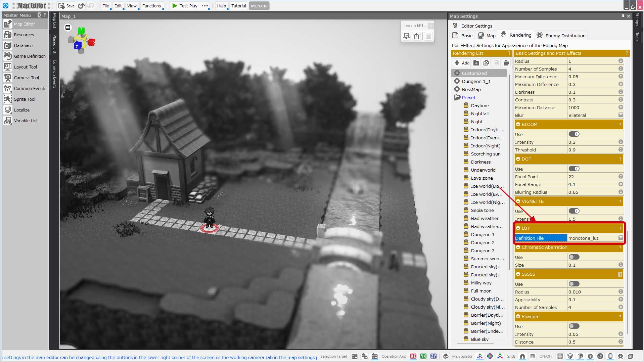This screenshot has height=362, width=644.
Task: Collapse the VIGNETTE section
Action: pos(518,201)
